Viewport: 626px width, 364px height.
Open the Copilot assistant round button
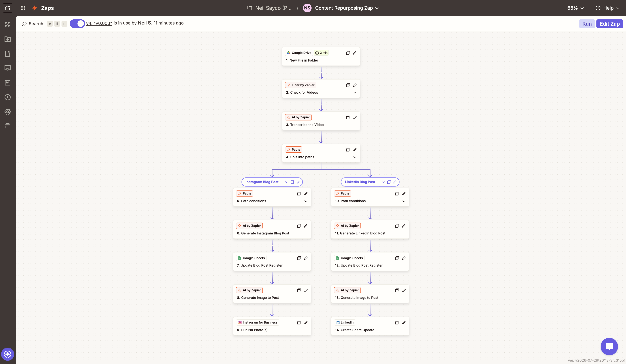tap(8, 354)
